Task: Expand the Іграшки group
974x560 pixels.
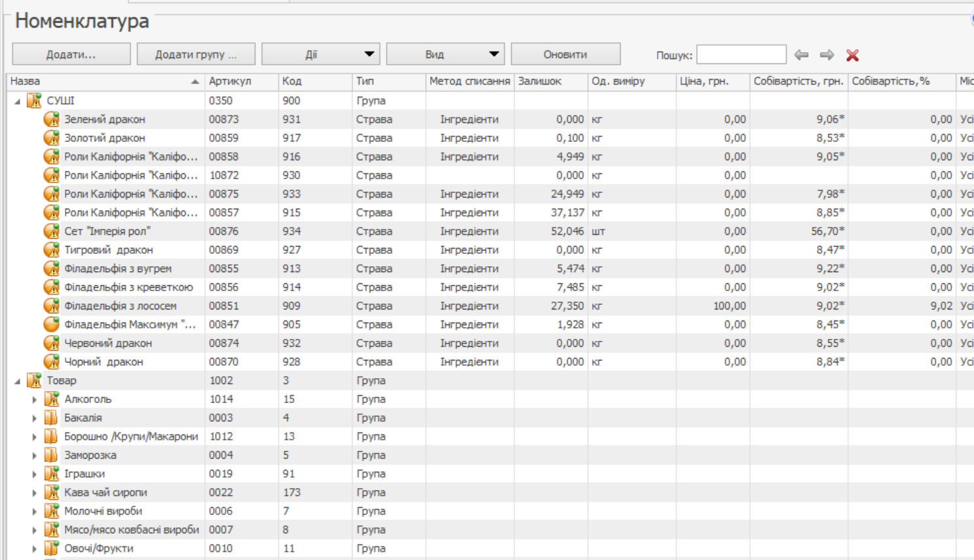Action: coord(35,474)
